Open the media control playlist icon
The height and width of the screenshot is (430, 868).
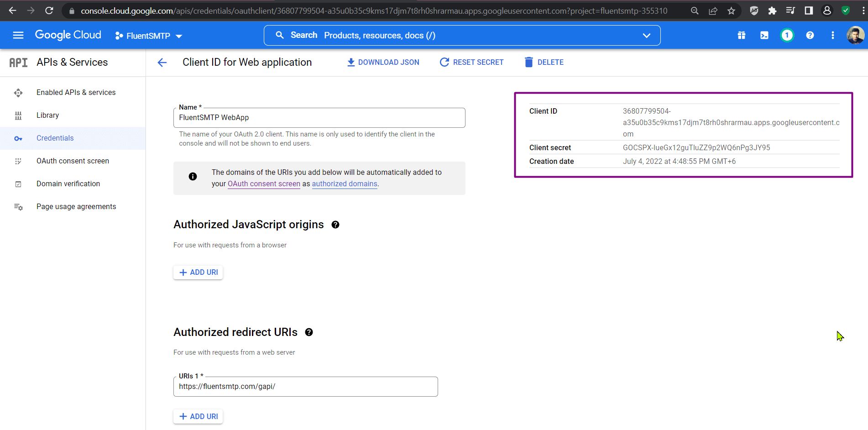pyautogui.click(x=790, y=11)
